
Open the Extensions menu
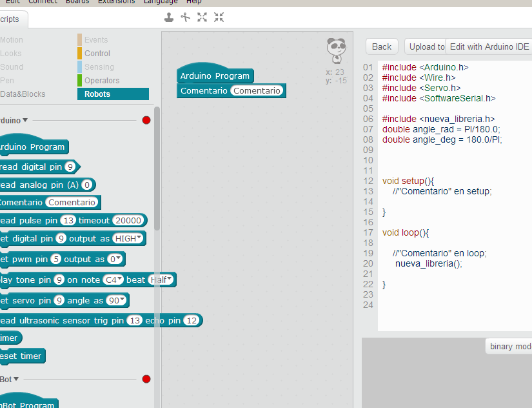click(x=116, y=2)
